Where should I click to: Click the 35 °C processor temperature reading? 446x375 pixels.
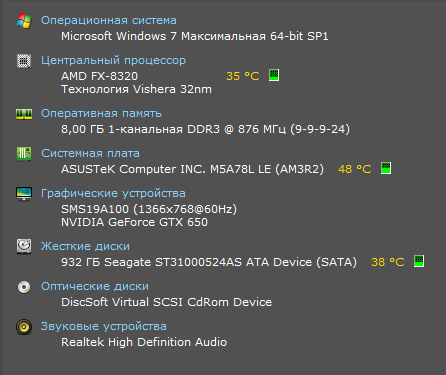tap(243, 76)
